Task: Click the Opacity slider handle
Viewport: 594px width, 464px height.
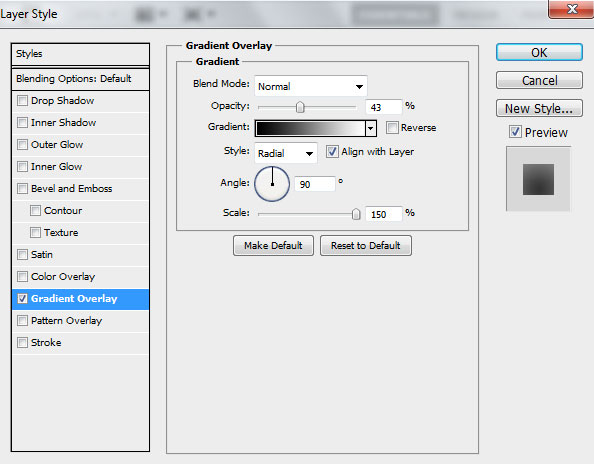Action: [300, 107]
